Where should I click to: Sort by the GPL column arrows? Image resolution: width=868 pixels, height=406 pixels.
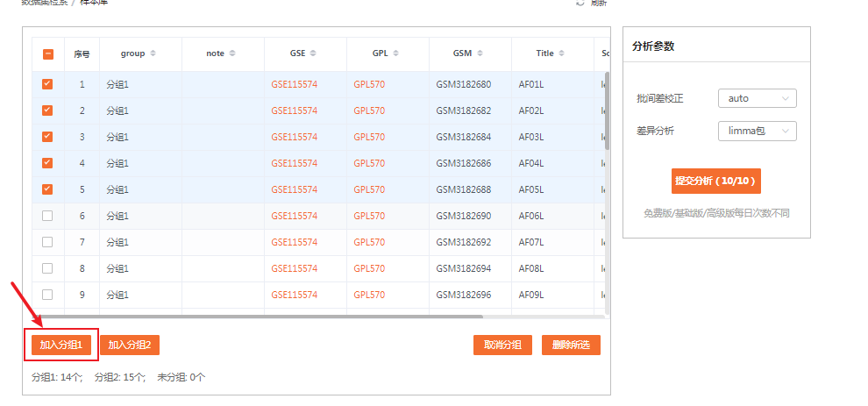point(395,53)
